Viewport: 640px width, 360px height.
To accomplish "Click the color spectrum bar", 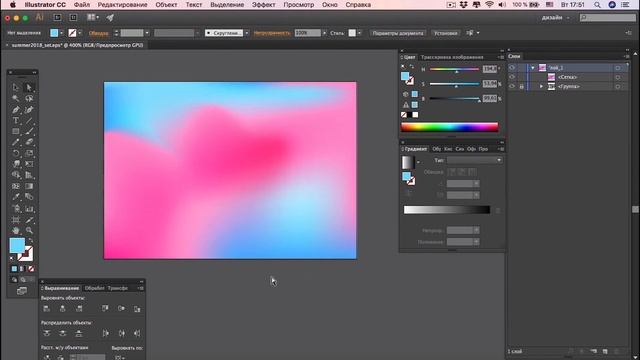I will coord(449,127).
